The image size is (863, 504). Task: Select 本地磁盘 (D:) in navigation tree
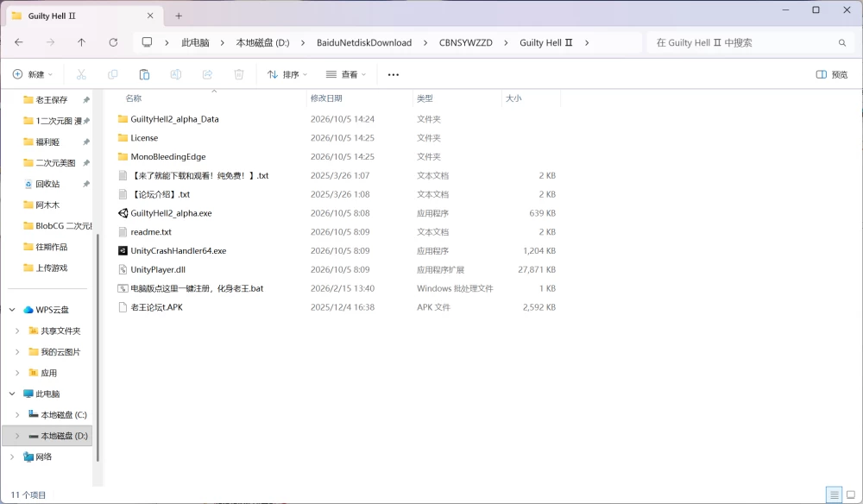point(47,436)
